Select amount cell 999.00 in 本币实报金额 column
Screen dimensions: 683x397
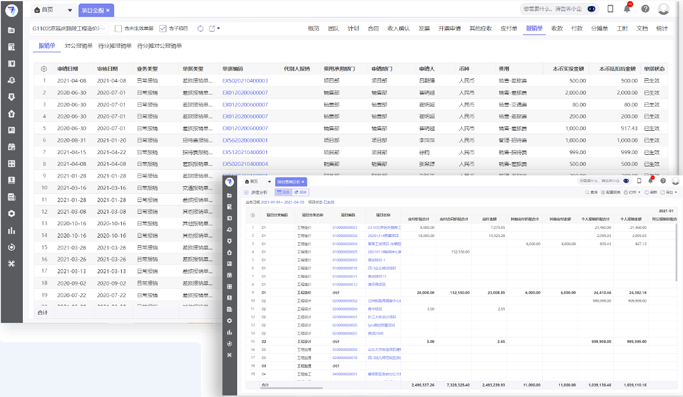pos(578,152)
